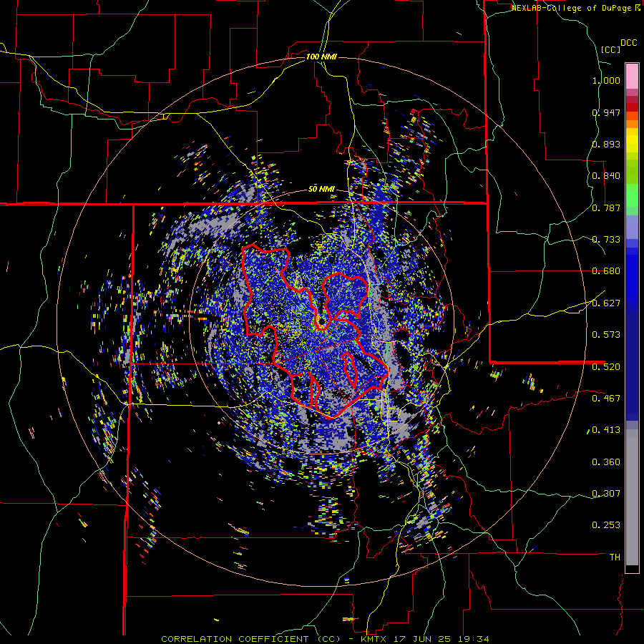
Task: Click the 0.520 scale value
Action: (x=606, y=367)
